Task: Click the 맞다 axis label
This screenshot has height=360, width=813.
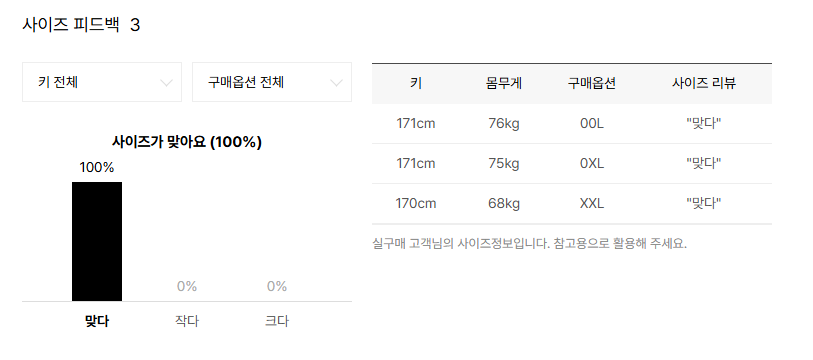Action: tap(97, 321)
